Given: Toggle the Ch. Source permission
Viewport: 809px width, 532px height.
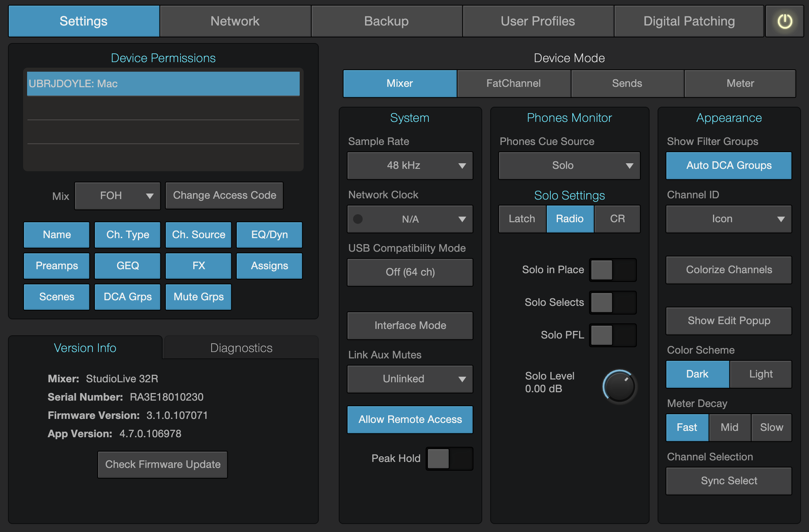Looking at the screenshot, I should tap(198, 235).
